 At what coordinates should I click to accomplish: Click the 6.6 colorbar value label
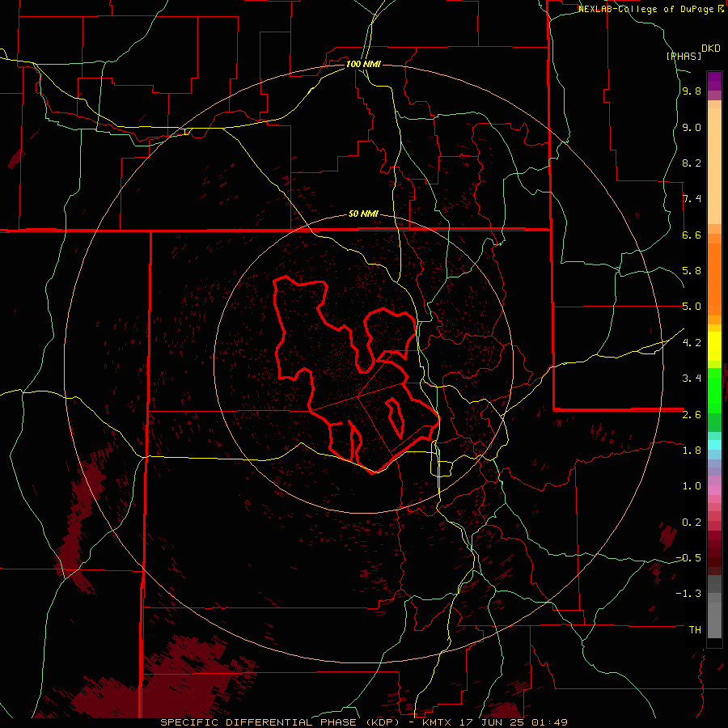tap(692, 235)
